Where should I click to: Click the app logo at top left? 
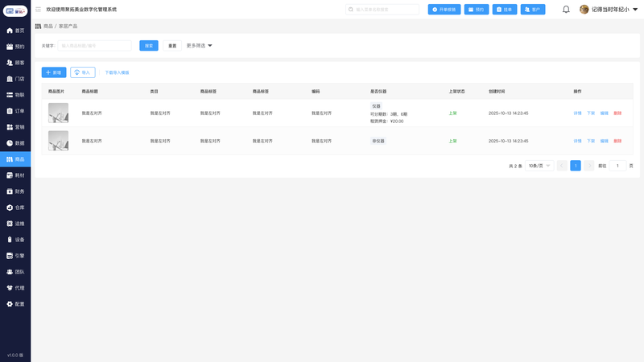15,10
